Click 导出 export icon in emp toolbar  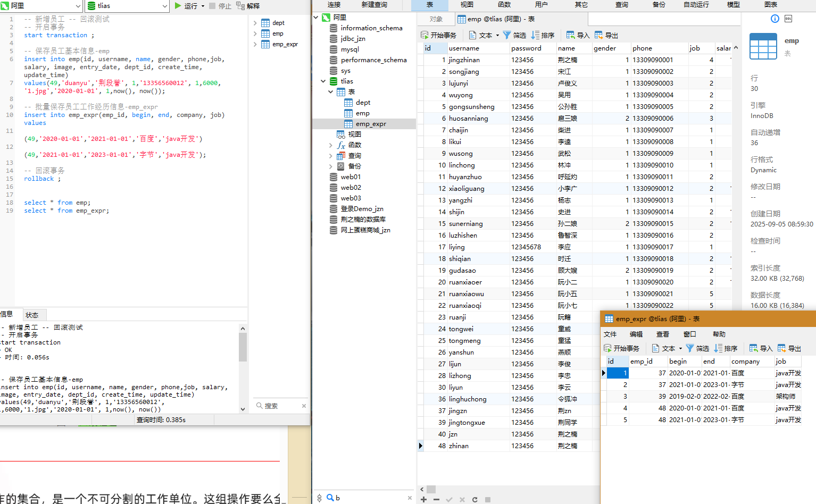click(x=598, y=35)
